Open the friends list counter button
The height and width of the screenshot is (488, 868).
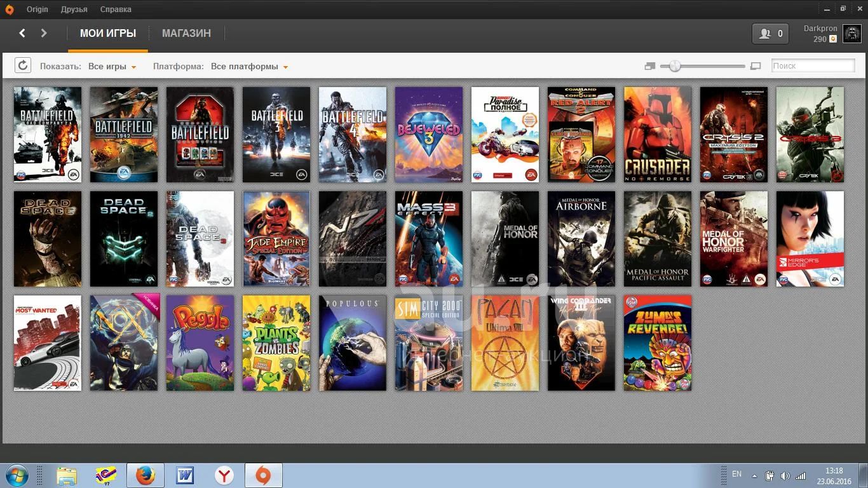[x=770, y=34]
